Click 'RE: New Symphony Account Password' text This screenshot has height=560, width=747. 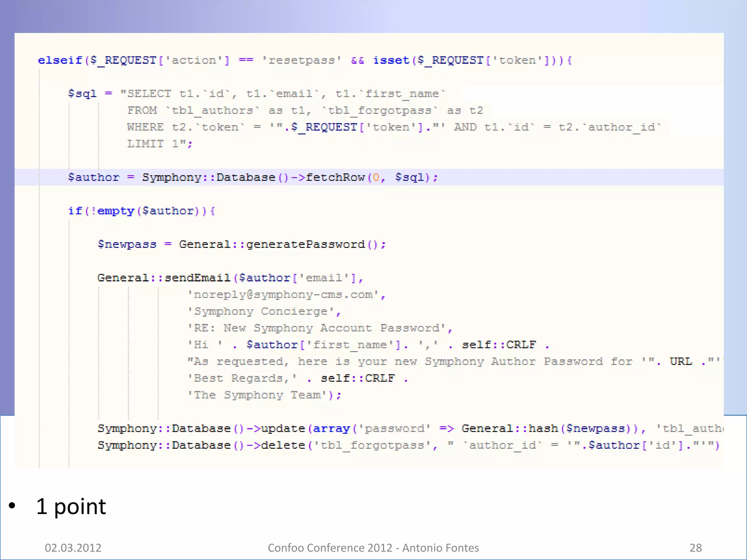317,328
